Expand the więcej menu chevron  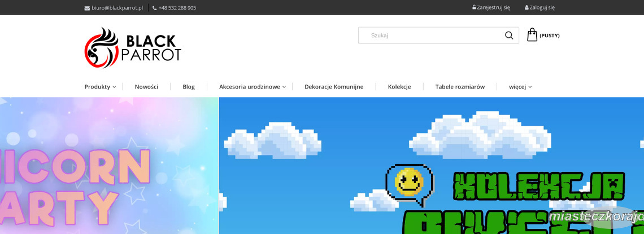point(530,87)
